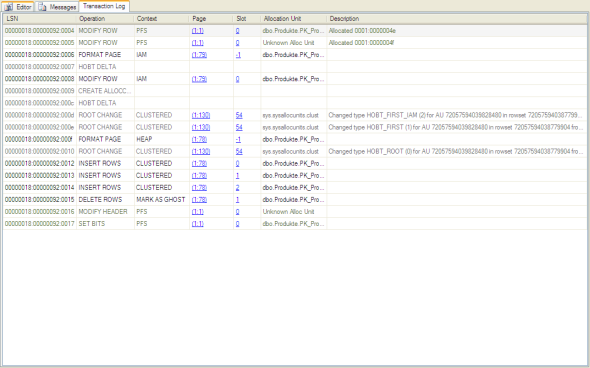Image resolution: width=590 pixels, height=368 pixels.
Task: Select the DELETE ROWS operation cell
Action: pyautogui.click(x=105, y=199)
